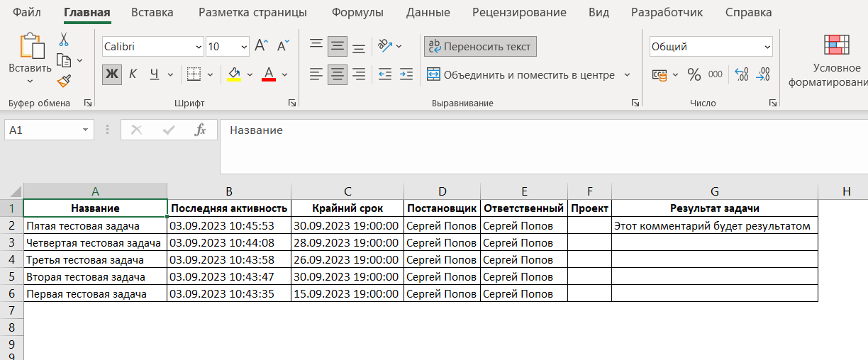Toggle underline formatting (Ч)
This screenshot has width=868, height=360.
pyautogui.click(x=154, y=74)
